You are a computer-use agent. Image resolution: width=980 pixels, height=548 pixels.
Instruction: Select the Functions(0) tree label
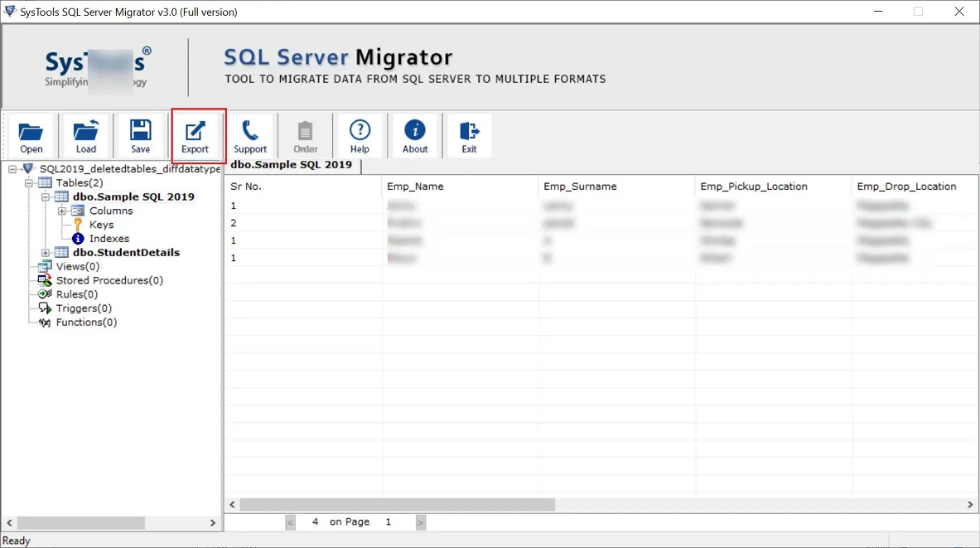coord(86,322)
